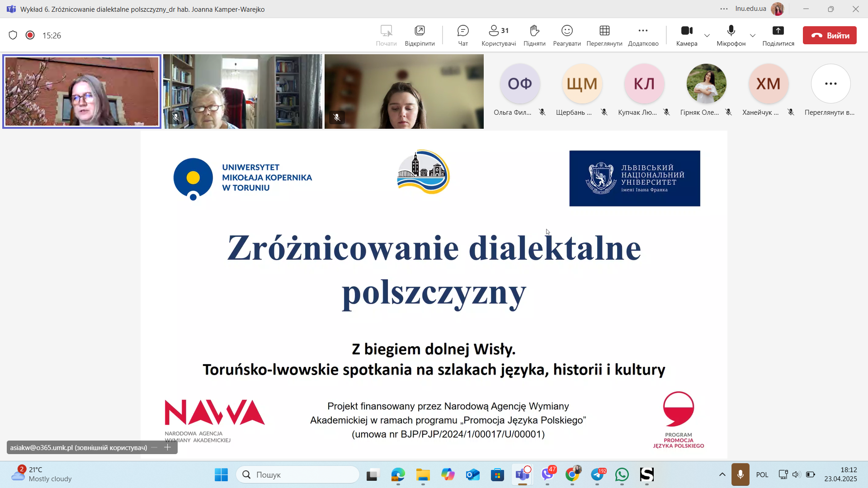This screenshot has height=488, width=868.
Task: Leave the meeting with Вийти button
Action: (830, 35)
